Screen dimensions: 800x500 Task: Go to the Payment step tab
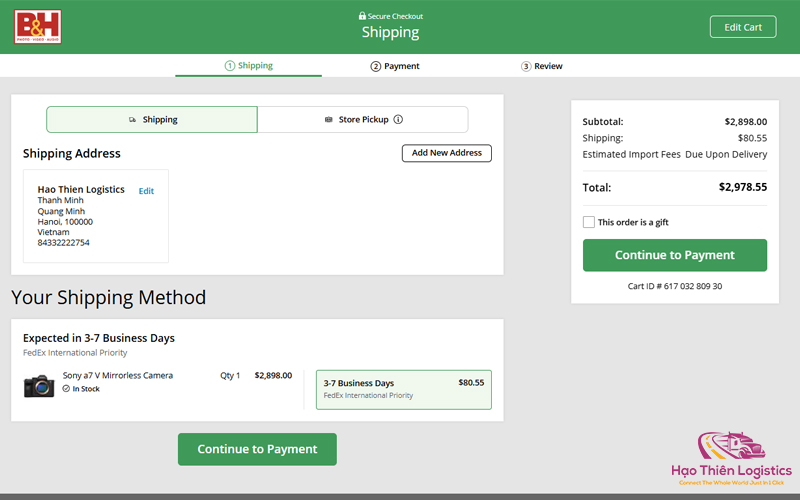(395, 66)
